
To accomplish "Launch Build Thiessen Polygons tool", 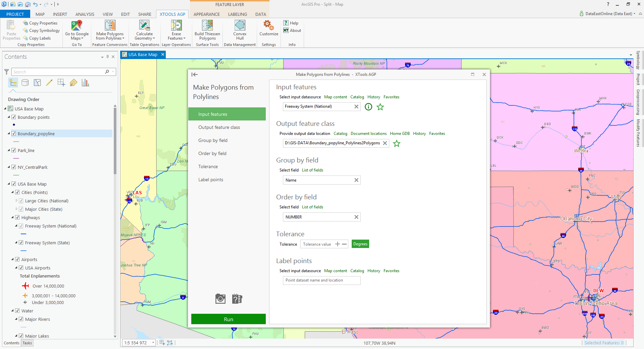I will [207, 30].
